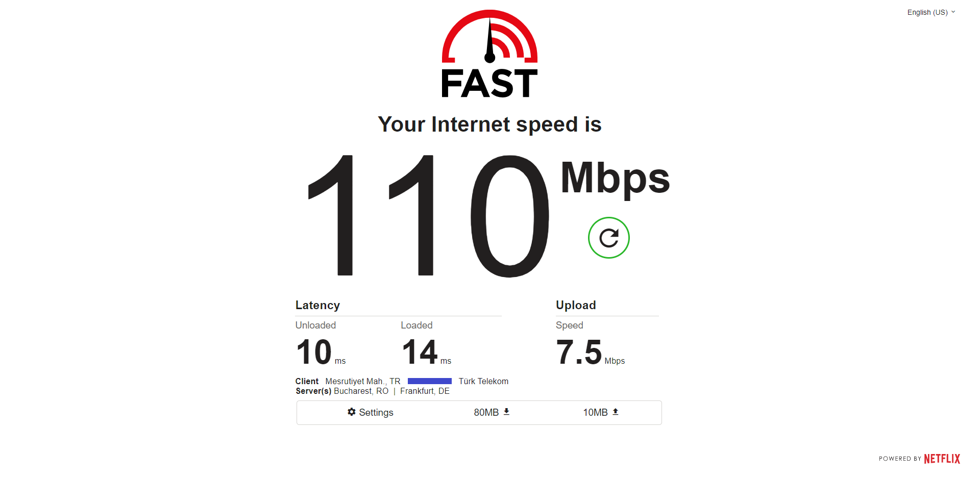Click the blue redacted IP address bar
The image size is (980, 478).
tap(430, 381)
